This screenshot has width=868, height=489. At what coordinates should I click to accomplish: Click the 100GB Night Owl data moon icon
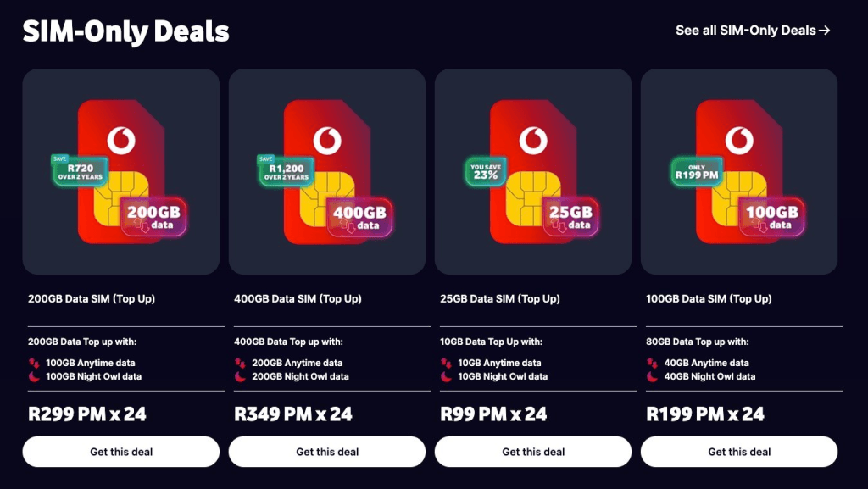(35, 376)
